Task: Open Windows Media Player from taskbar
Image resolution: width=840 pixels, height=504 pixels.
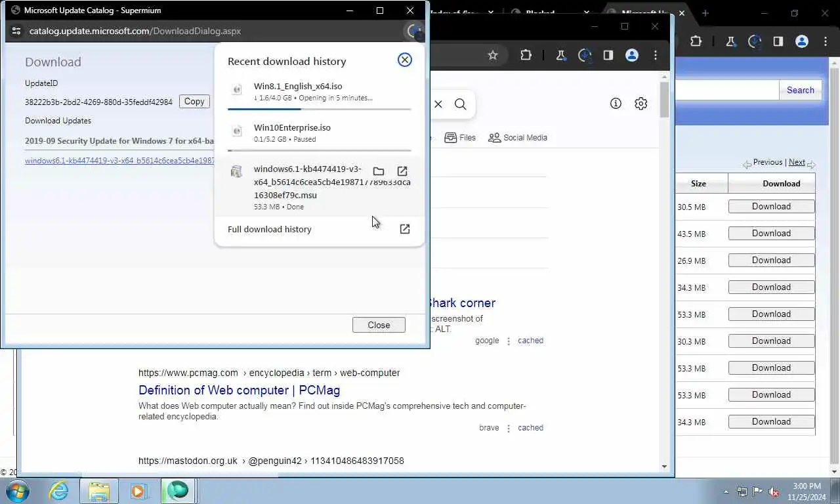Action: pyautogui.click(x=138, y=491)
